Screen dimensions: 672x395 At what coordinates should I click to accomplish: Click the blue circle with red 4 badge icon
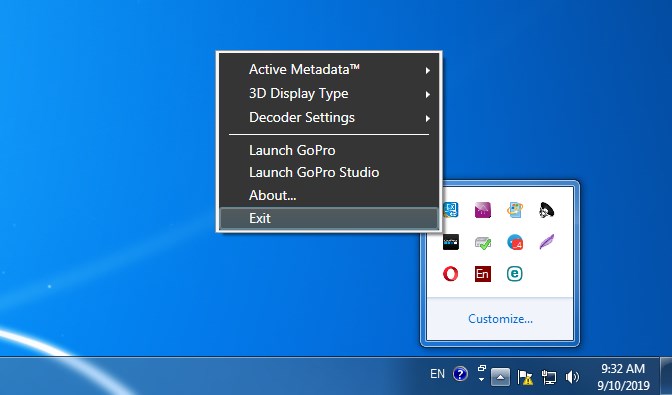click(515, 242)
